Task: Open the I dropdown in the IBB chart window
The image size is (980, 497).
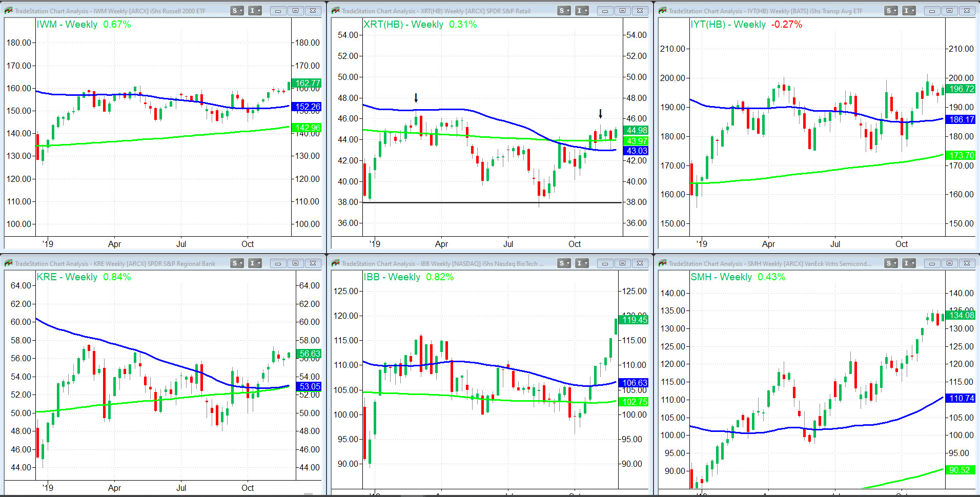Action: tap(582, 263)
